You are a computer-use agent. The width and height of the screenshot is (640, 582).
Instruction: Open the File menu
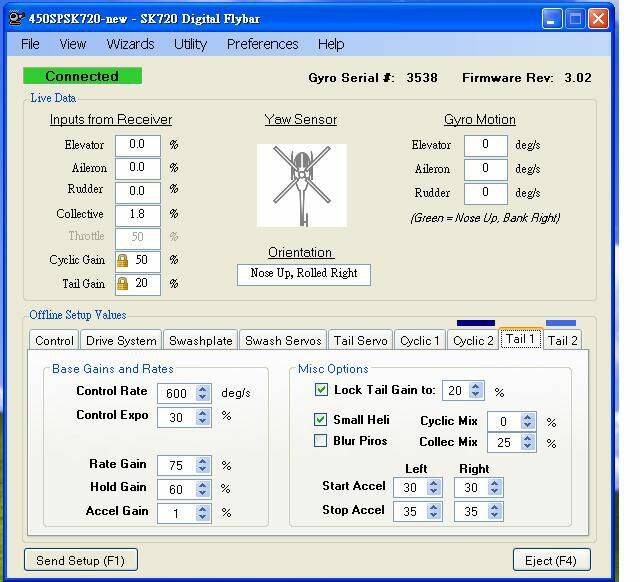(x=30, y=44)
